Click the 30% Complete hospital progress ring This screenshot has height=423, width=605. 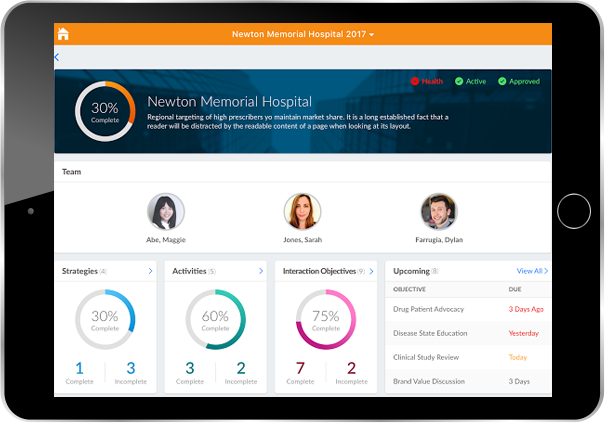[105, 111]
